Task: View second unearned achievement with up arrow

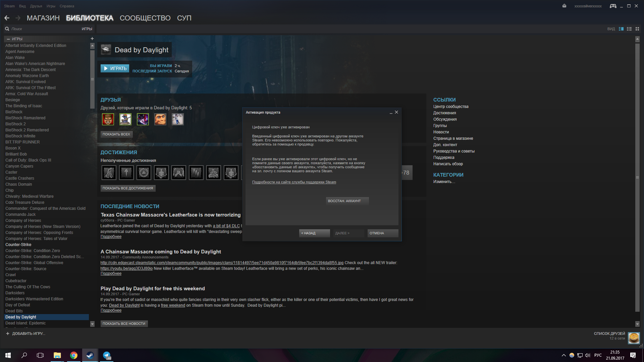Action: pyautogui.click(x=126, y=173)
